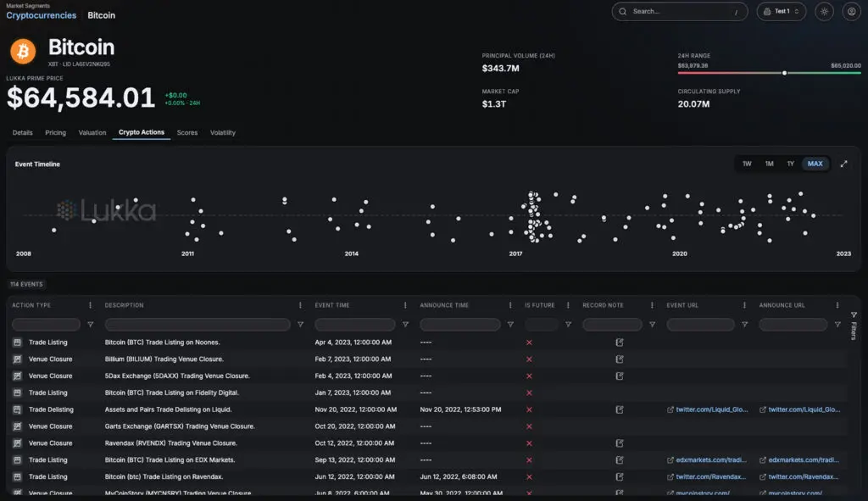Viewport: 868px width, 501px height.
Task: Open record note for 5Dax closure
Action: pyautogui.click(x=620, y=376)
